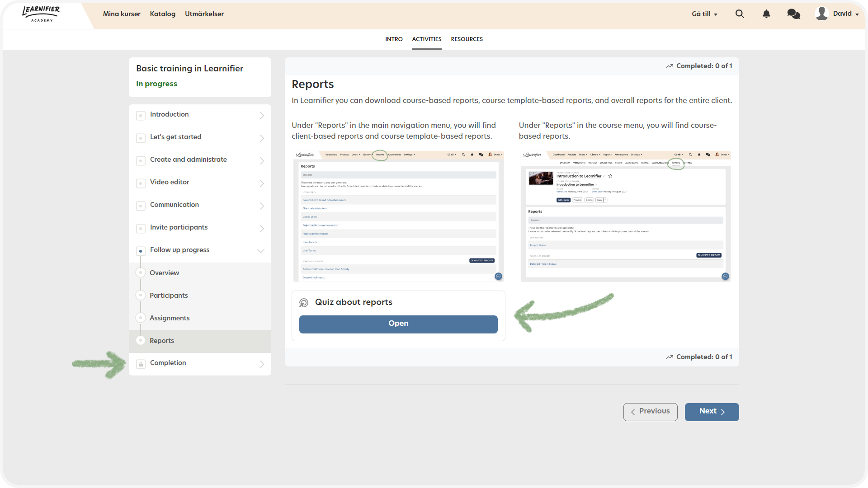Click the status marker for Follow up progress
Screen dimensions: 868x488
click(141, 251)
